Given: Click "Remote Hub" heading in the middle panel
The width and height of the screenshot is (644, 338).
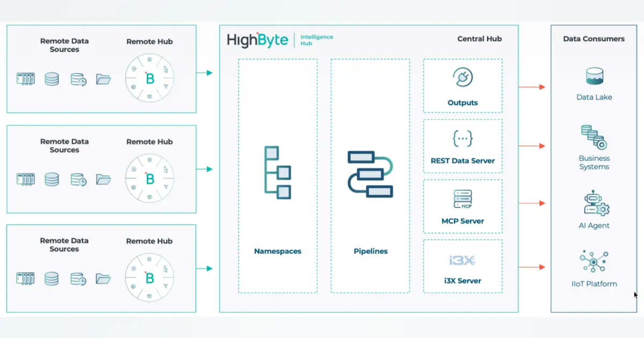Looking at the screenshot, I should click(x=150, y=142).
